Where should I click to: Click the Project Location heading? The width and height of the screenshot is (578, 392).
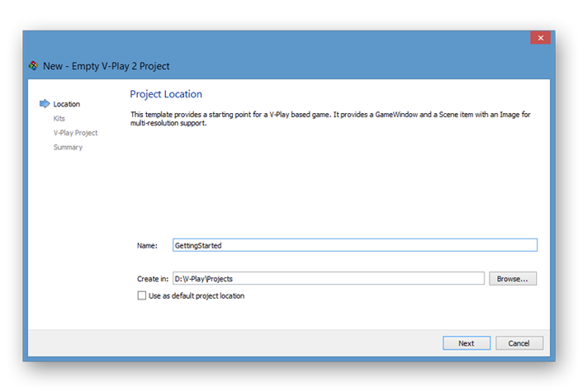click(166, 94)
